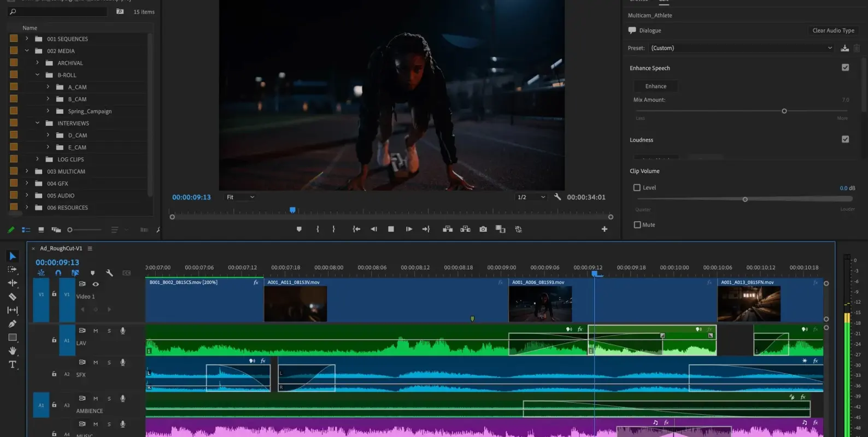This screenshot has width=868, height=437.
Task: Open the 1/2 playback resolution dropdown
Action: pyautogui.click(x=531, y=197)
